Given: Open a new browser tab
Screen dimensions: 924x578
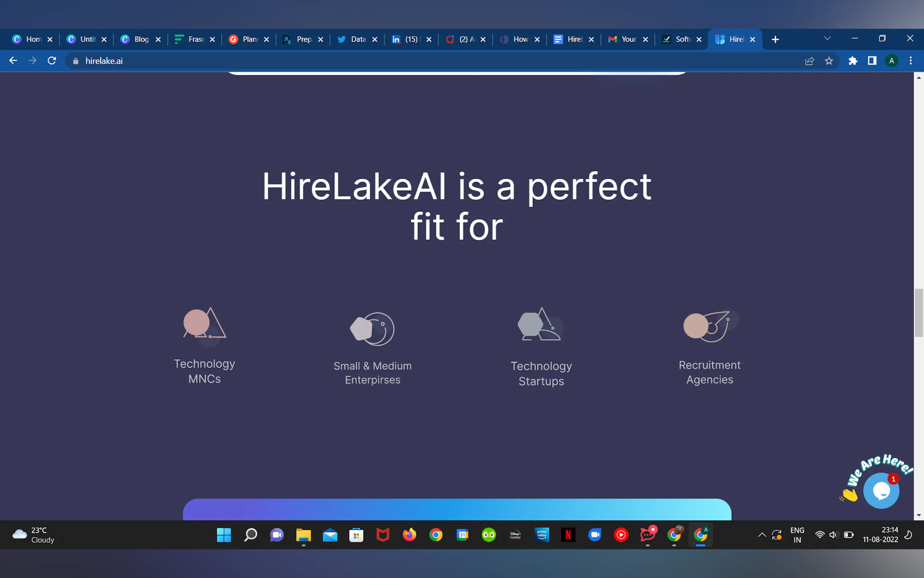Looking at the screenshot, I should coord(775,39).
